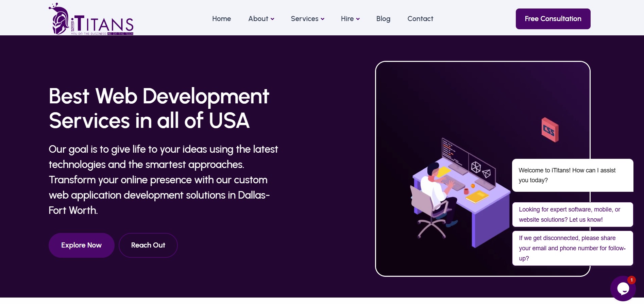644x304 pixels.
Task: Open the chat widget bubble icon
Action: 623,288
